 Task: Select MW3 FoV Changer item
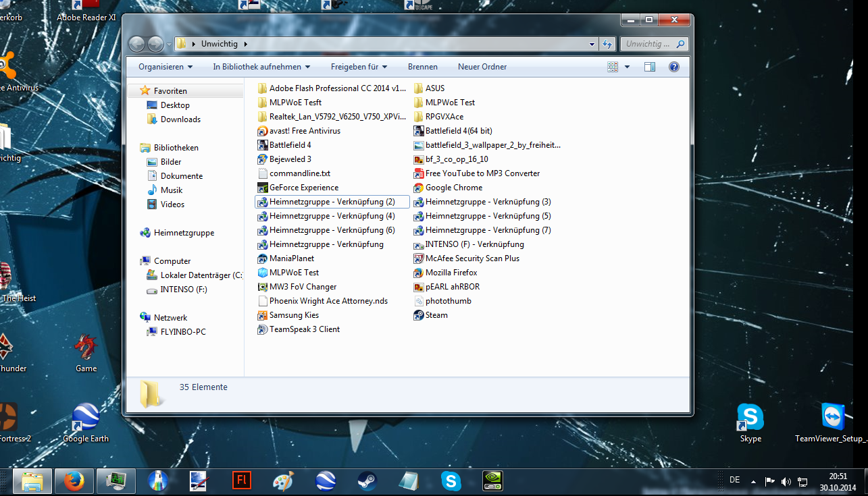[x=298, y=287]
